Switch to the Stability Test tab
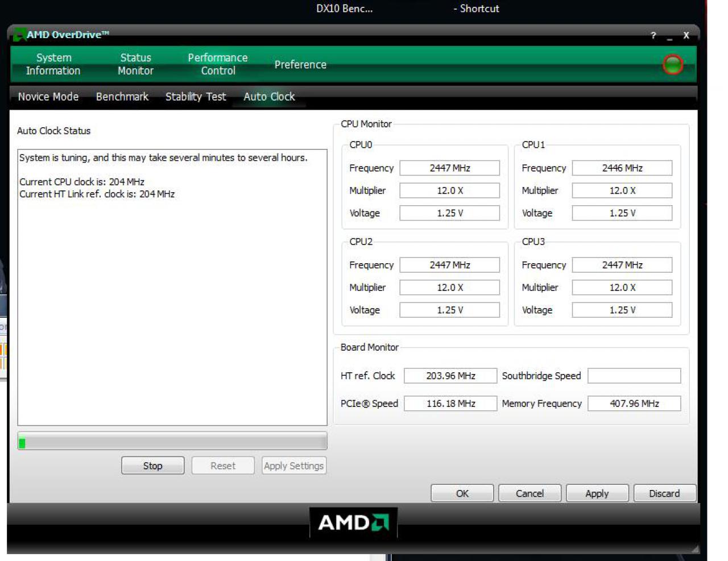The width and height of the screenshot is (728, 561). click(x=196, y=97)
